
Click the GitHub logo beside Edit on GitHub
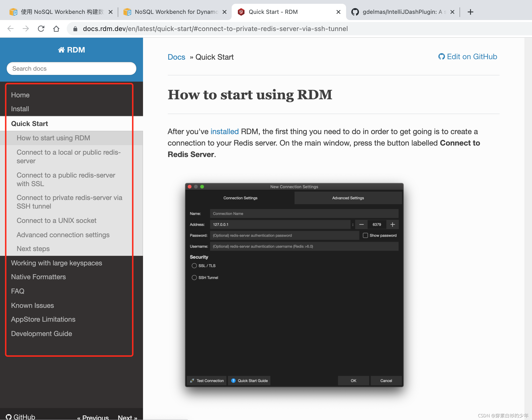click(441, 57)
